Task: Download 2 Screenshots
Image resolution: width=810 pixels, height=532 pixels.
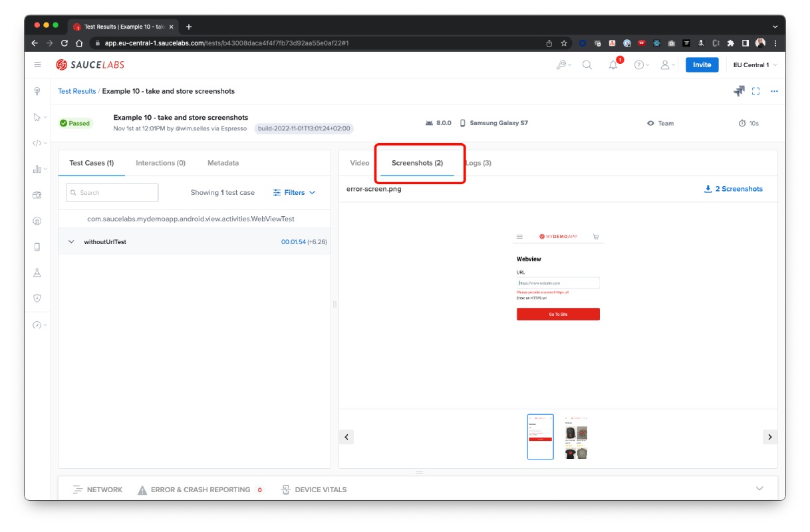Action: coord(733,189)
